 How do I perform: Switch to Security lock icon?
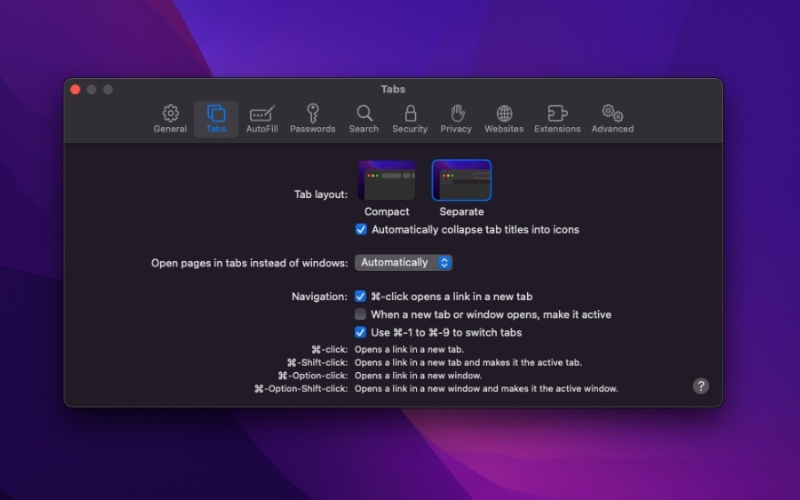(x=410, y=119)
